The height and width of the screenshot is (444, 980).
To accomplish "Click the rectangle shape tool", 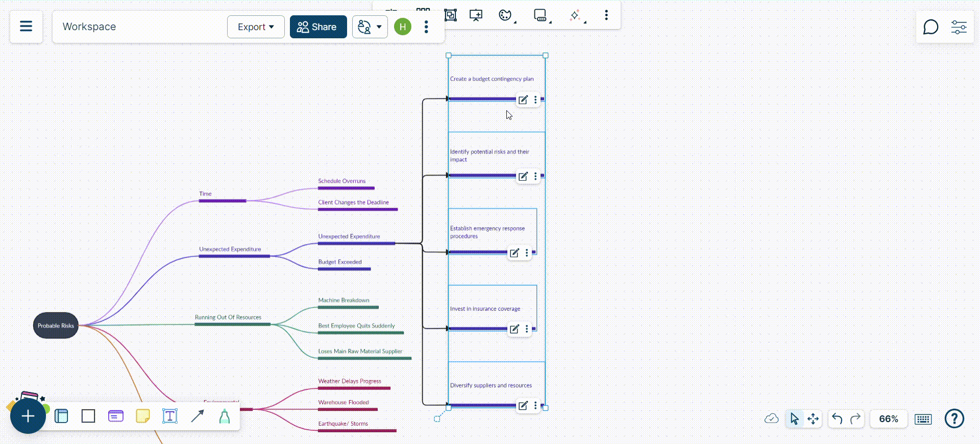I will coord(88,416).
